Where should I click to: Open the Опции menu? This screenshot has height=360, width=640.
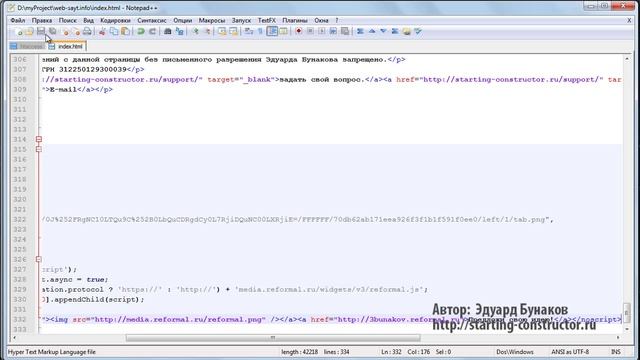point(182,20)
